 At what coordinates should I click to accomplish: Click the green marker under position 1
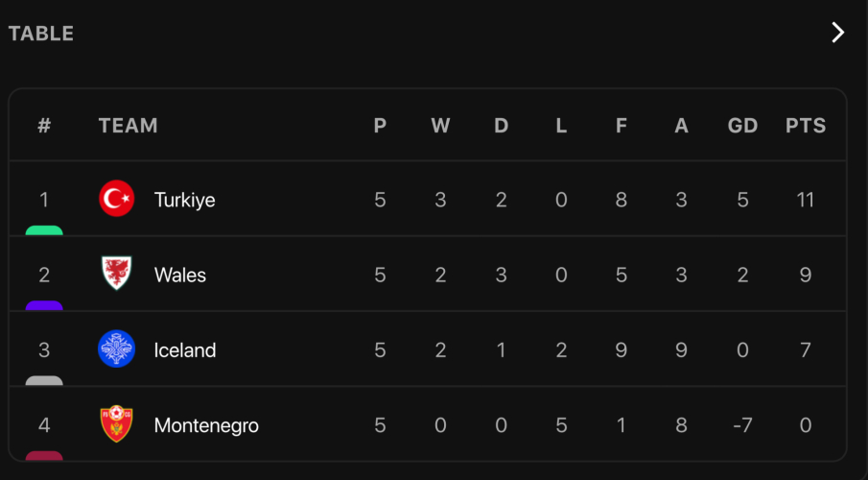(44, 230)
